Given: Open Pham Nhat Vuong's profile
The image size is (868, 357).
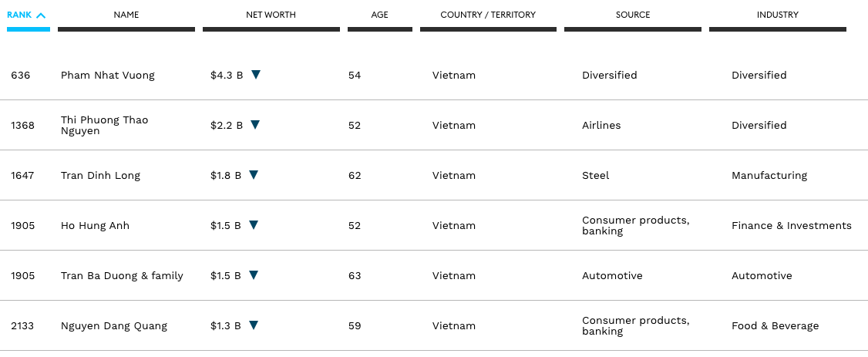Looking at the screenshot, I should (x=108, y=76).
